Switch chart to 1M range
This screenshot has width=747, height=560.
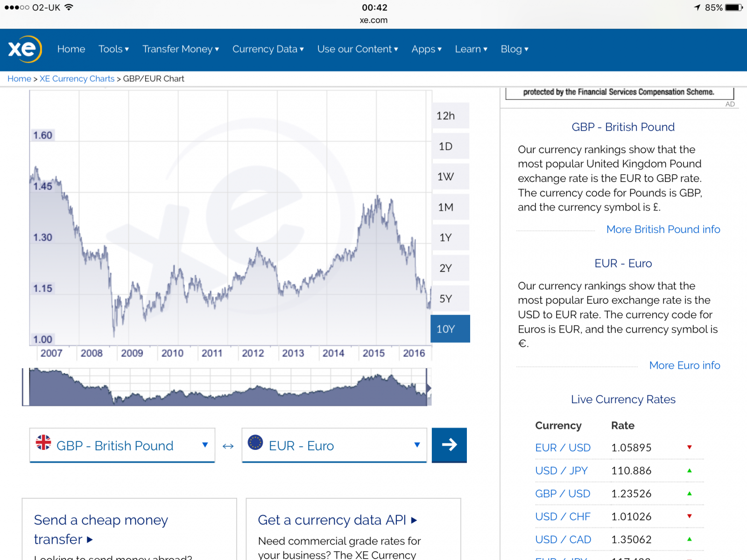pyautogui.click(x=450, y=207)
